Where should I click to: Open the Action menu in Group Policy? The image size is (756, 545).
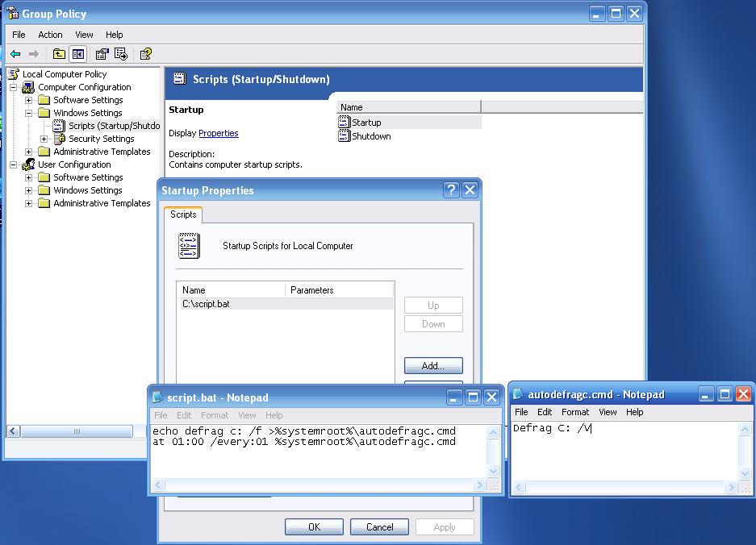50,35
